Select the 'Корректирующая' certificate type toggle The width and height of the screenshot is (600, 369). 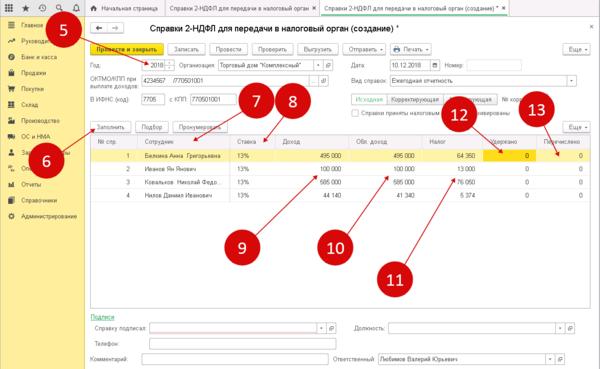pyautogui.click(x=415, y=99)
